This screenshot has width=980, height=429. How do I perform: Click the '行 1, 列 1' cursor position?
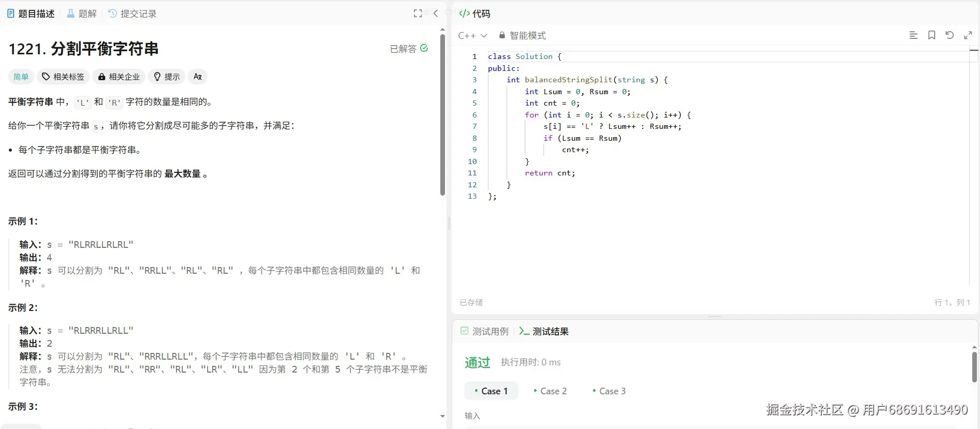click(952, 302)
